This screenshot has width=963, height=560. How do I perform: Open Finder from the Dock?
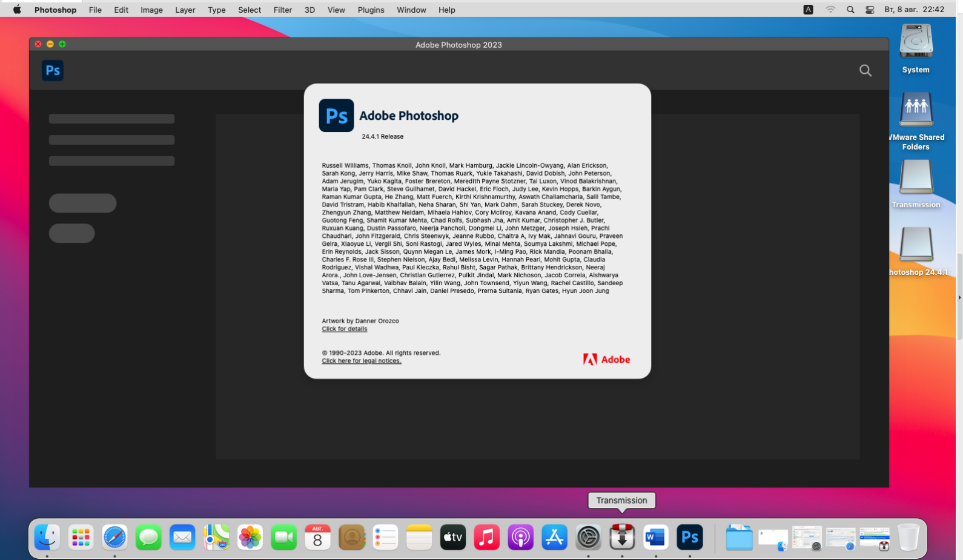tap(47, 537)
